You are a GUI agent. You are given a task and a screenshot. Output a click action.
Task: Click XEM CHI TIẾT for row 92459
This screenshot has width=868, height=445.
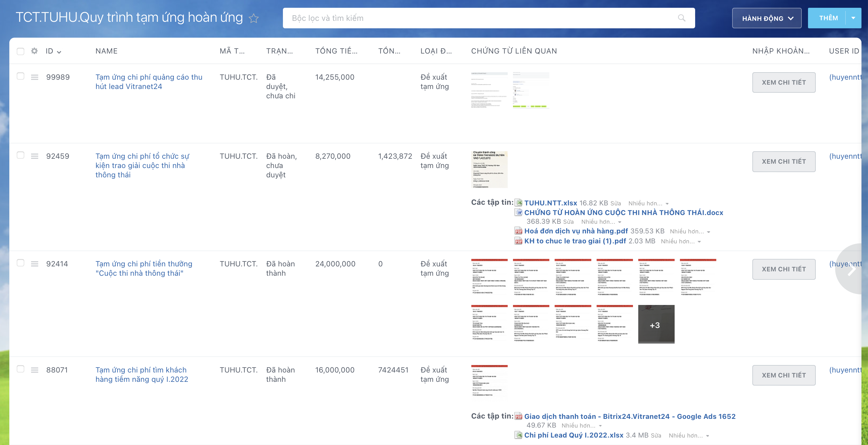(784, 162)
